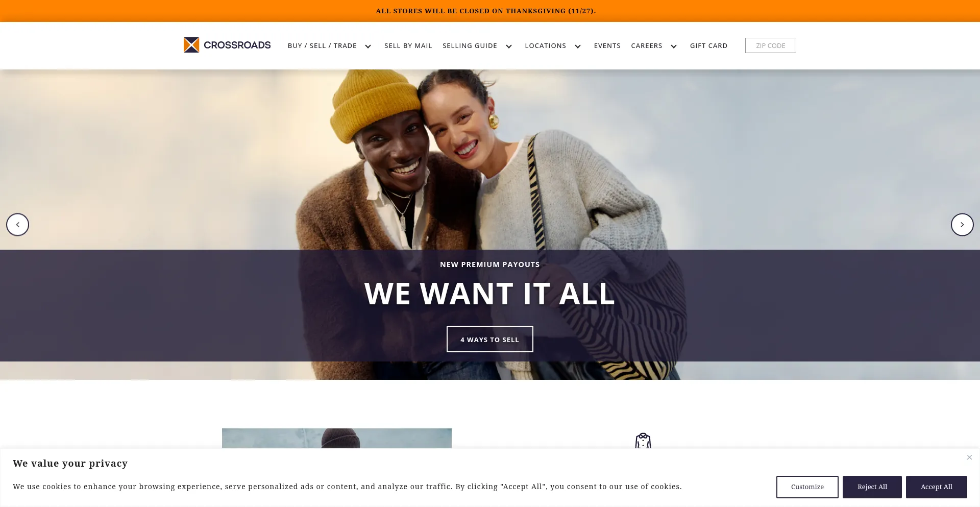The width and height of the screenshot is (980, 507).
Task: Dismiss the privacy cookie banner
Action: pos(969,457)
